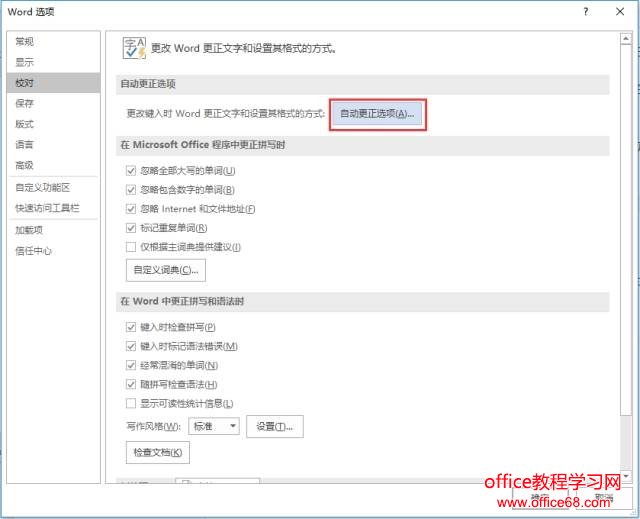Enable 显示可读性统计信息(L)
The height and width of the screenshot is (519, 640).
coord(131,404)
